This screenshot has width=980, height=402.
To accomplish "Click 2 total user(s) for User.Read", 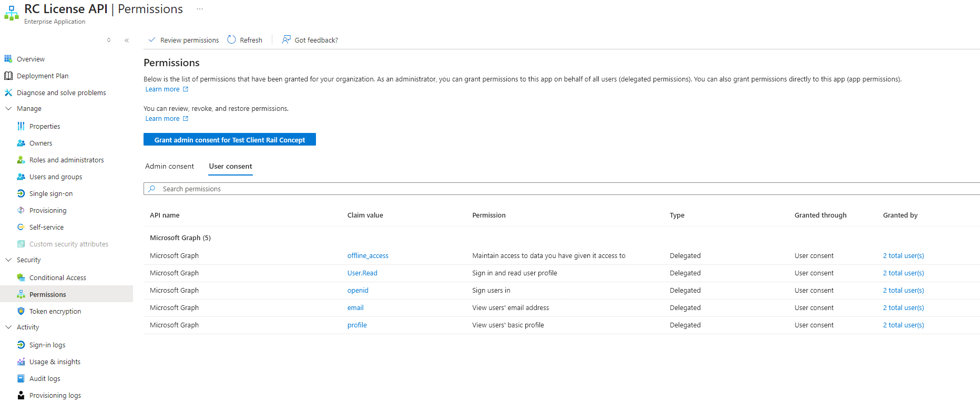I will click(x=903, y=273).
